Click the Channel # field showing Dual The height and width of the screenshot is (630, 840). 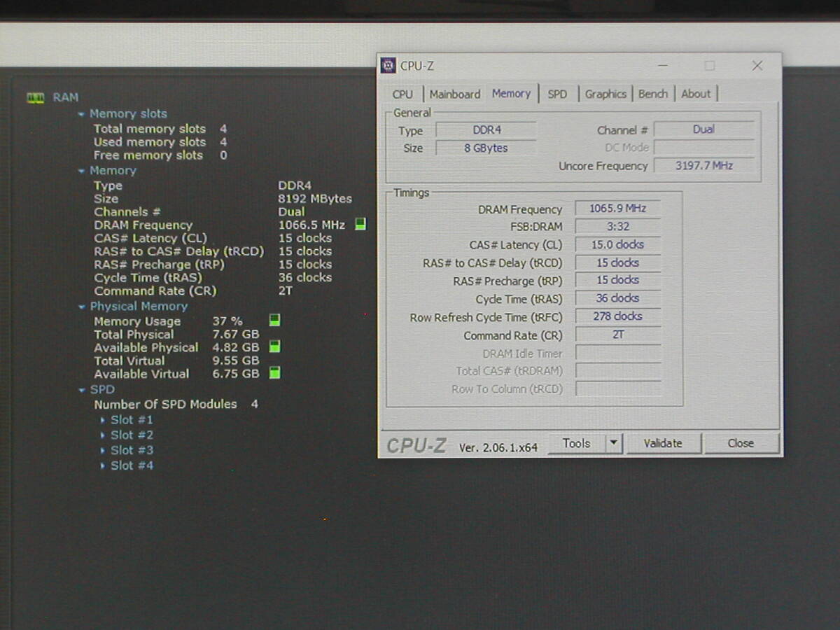click(x=704, y=129)
